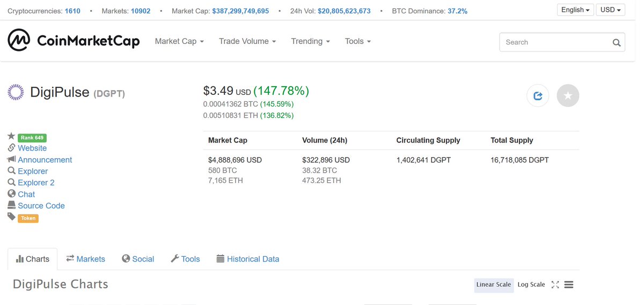
Task: Click the Cryptocurrencies count 1610
Action: coord(72,11)
